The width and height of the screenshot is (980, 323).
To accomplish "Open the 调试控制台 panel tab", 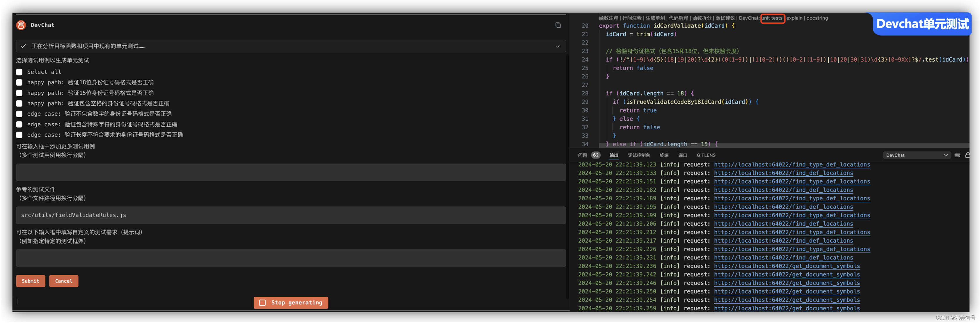I will pos(639,155).
